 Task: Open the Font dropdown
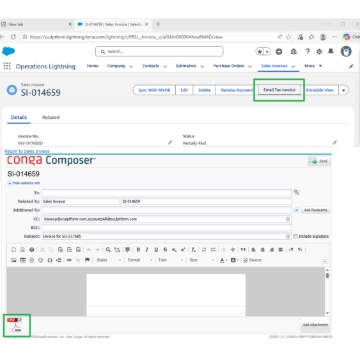(x=170, y=260)
